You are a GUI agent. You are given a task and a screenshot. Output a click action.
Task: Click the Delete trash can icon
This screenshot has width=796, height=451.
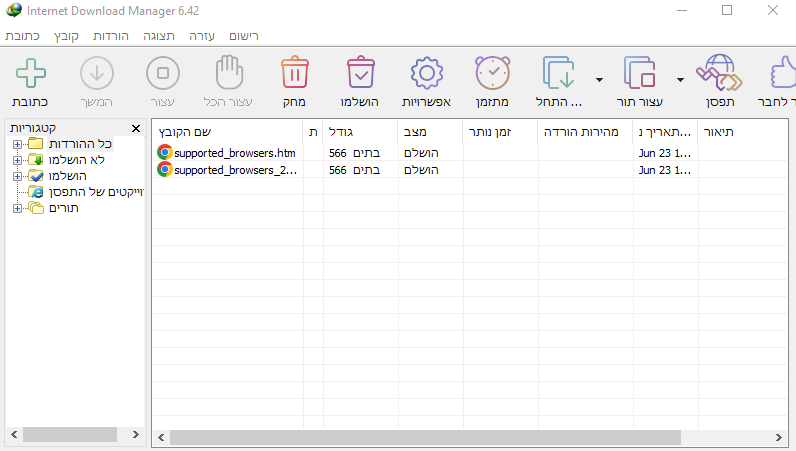[x=295, y=73]
